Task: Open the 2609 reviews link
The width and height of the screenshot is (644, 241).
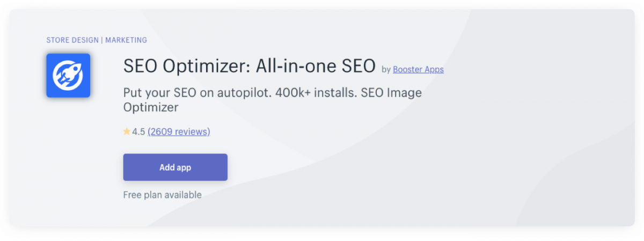Action: pyautogui.click(x=179, y=132)
